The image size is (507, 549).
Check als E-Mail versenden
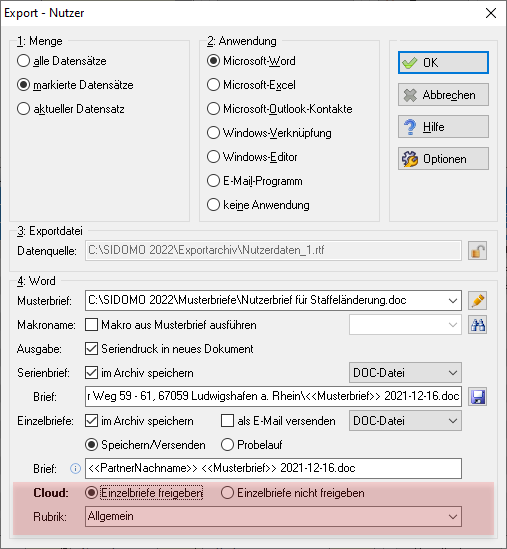[227, 421]
